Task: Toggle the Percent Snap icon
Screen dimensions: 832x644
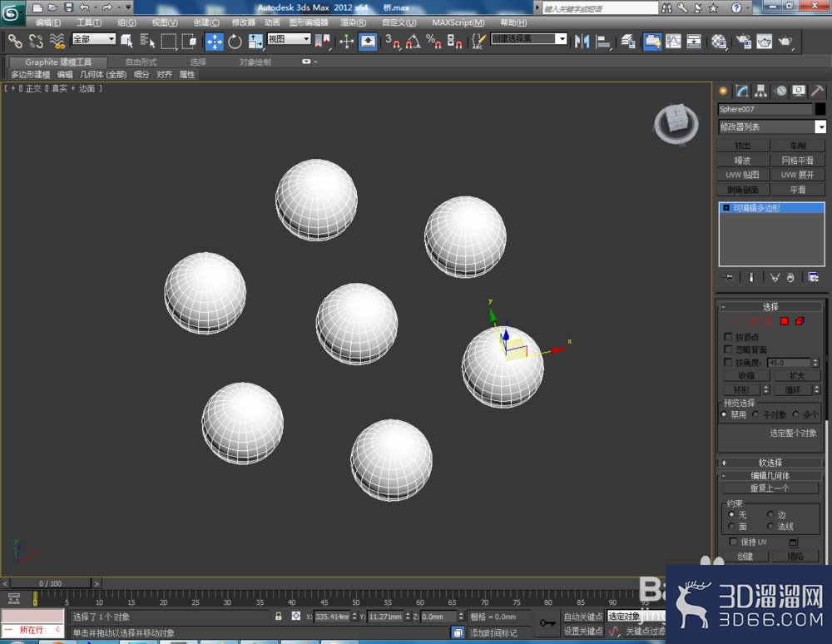Action: point(433,41)
